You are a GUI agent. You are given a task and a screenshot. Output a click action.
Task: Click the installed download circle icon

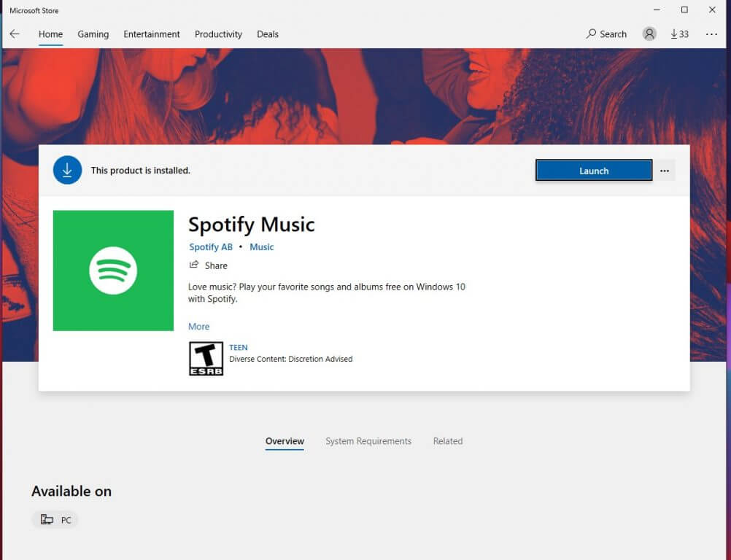pyautogui.click(x=67, y=170)
